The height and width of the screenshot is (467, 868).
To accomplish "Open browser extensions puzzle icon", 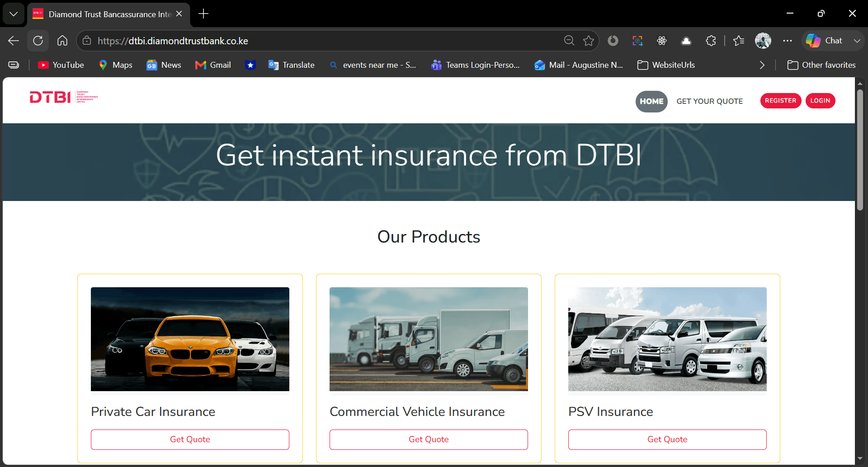I will 711,41.
